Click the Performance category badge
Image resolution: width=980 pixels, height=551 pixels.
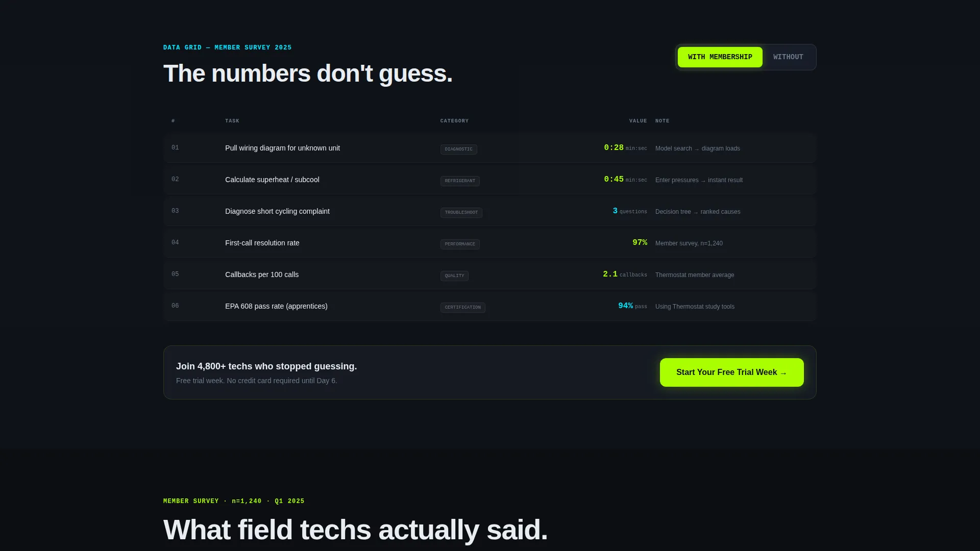(460, 244)
